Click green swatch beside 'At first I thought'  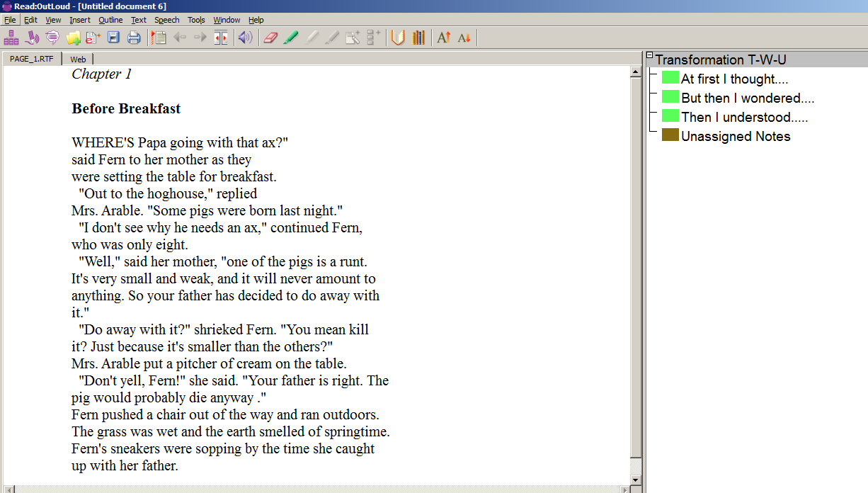670,78
